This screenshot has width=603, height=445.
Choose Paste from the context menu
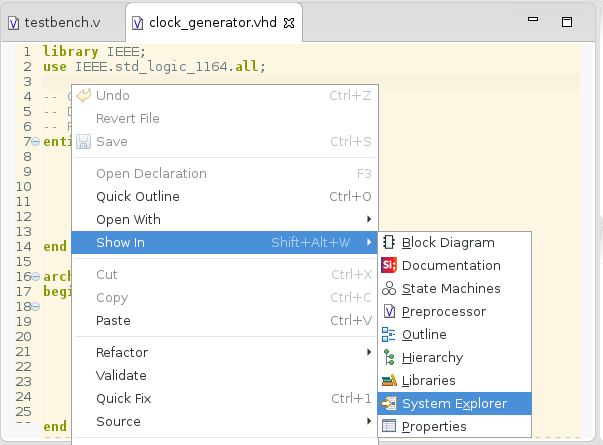point(225,320)
